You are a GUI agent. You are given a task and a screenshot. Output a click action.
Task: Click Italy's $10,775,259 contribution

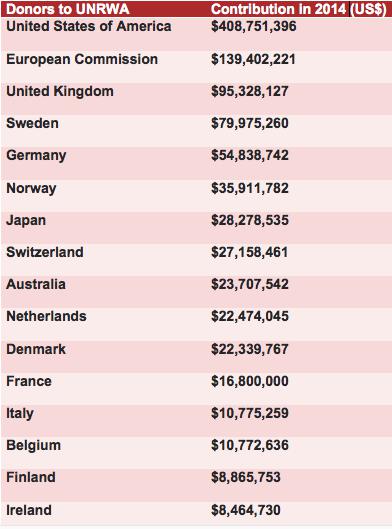pyautogui.click(x=250, y=413)
